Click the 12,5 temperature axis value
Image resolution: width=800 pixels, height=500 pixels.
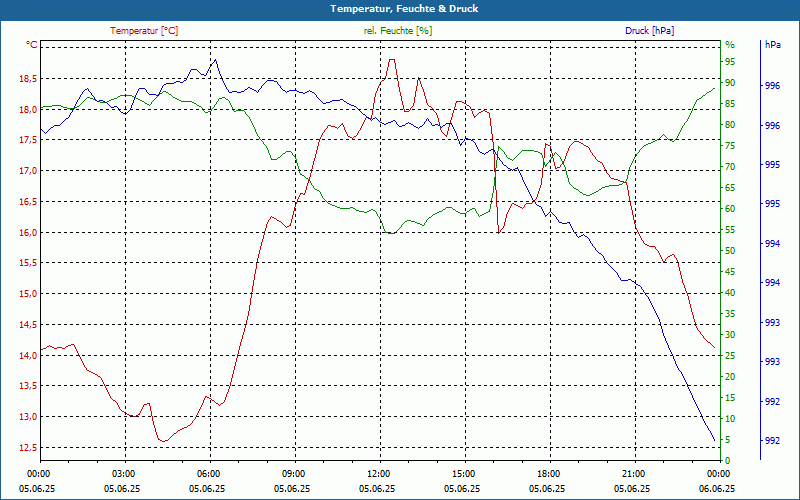[x=28, y=447]
